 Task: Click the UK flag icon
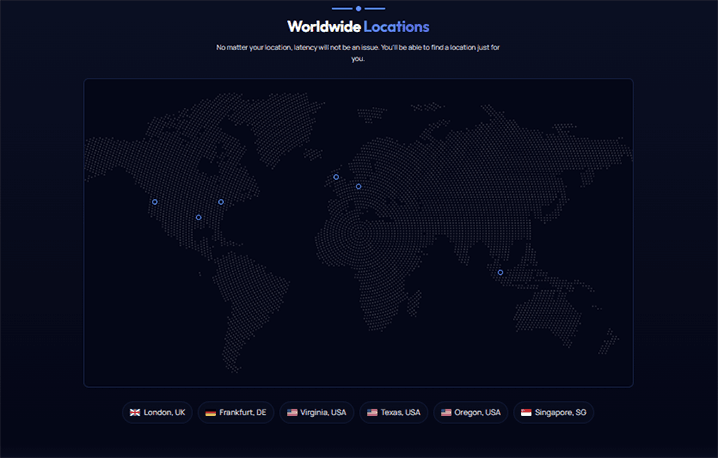pos(135,413)
